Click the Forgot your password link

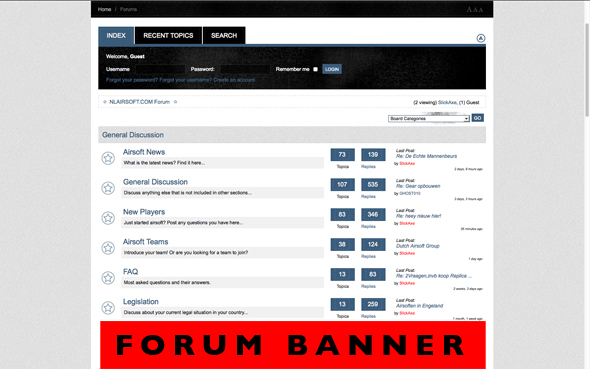click(132, 80)
